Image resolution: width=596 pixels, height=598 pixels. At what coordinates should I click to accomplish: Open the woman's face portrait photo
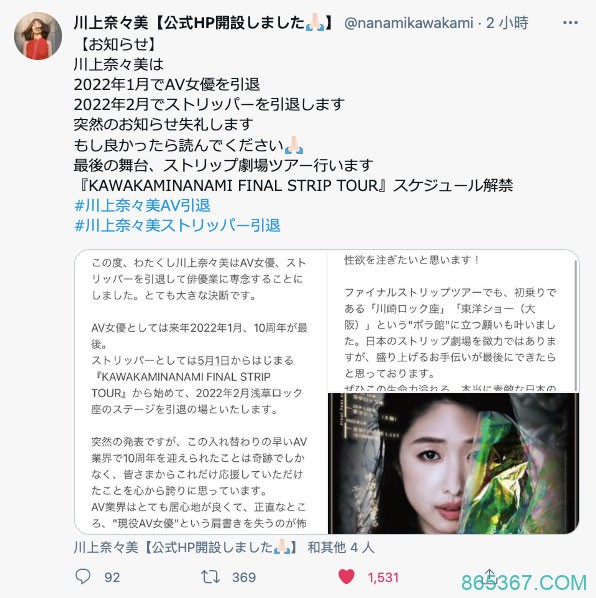(453, 463)
